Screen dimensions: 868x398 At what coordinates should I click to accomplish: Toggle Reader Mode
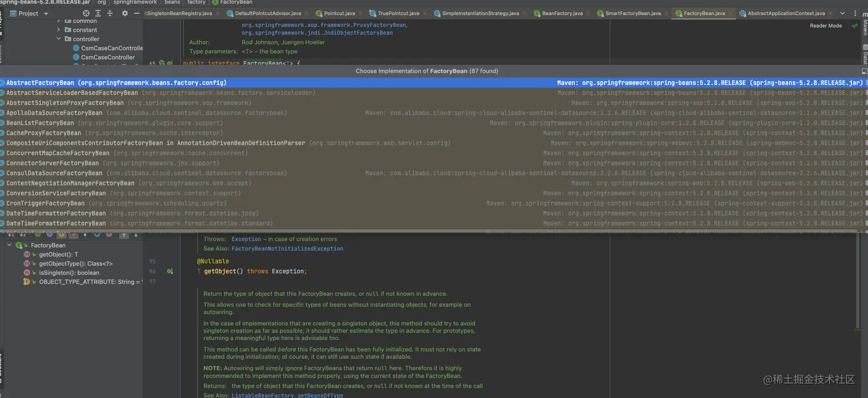[826, 26]
